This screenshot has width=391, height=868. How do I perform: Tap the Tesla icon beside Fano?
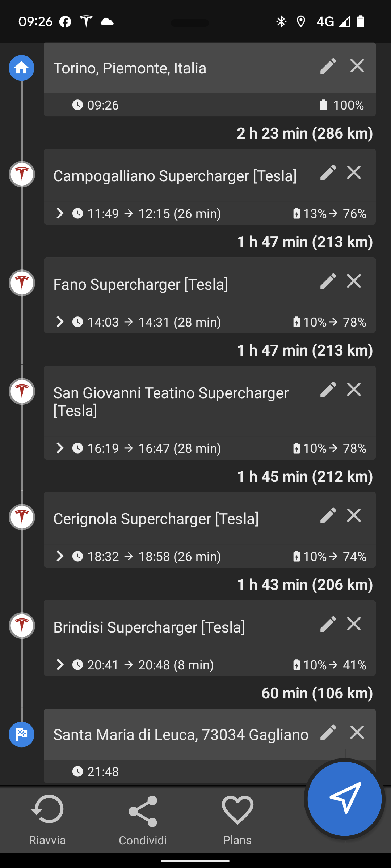point(22,283)
